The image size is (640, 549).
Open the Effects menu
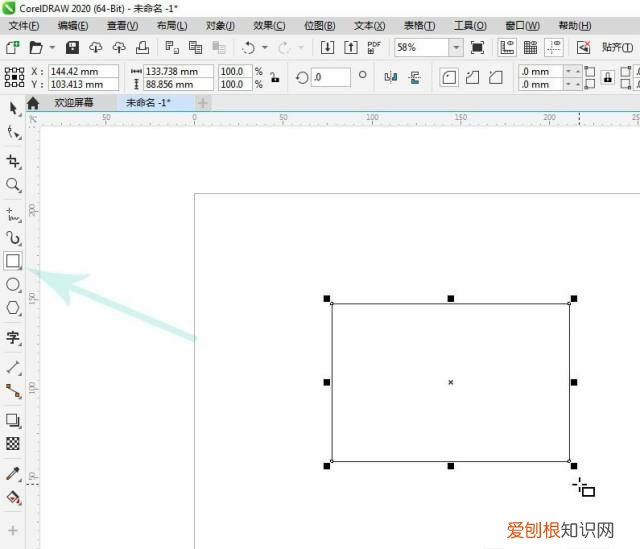pyautogui.click(x=269, y=26)
